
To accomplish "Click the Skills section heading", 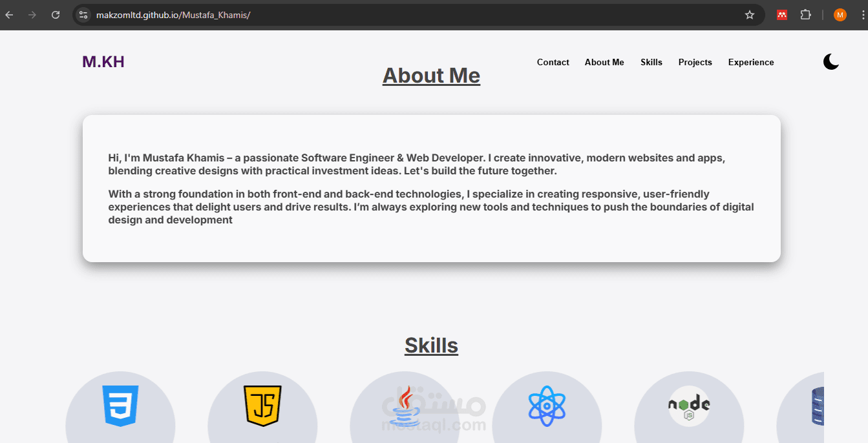I will pyautogui.click(x=431, y=345).
